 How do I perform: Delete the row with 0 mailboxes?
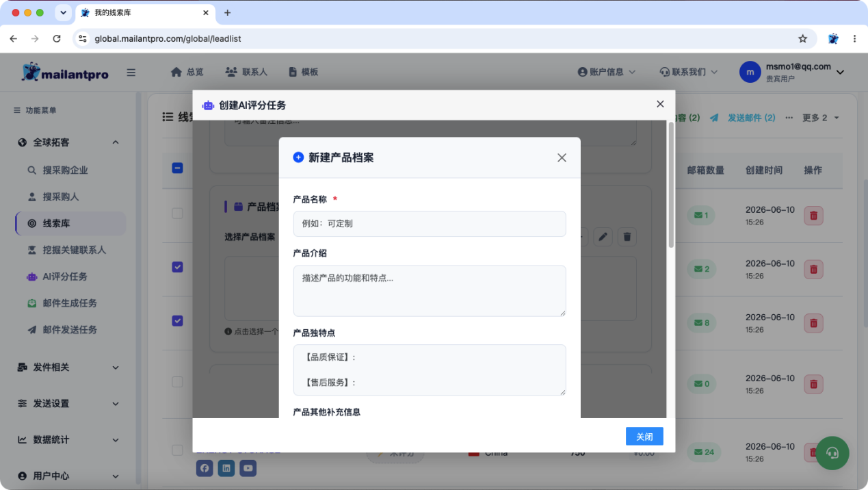pyautogui.click(x=813, y=384)
